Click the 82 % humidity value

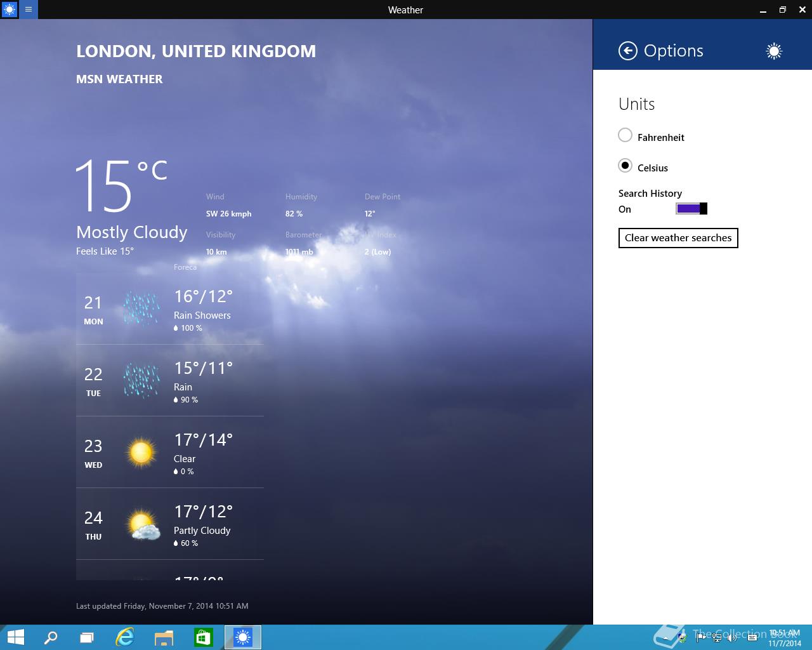click(x=294, y=214)
